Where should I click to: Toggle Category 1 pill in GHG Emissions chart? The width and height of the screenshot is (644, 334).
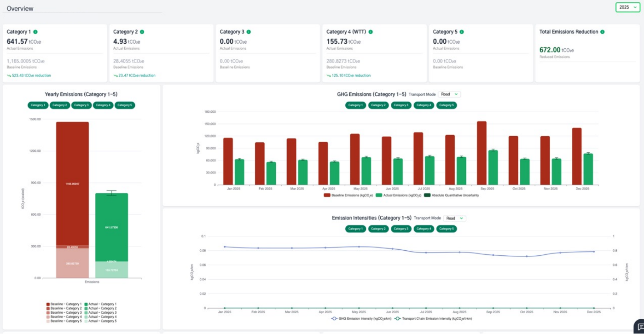355,105
